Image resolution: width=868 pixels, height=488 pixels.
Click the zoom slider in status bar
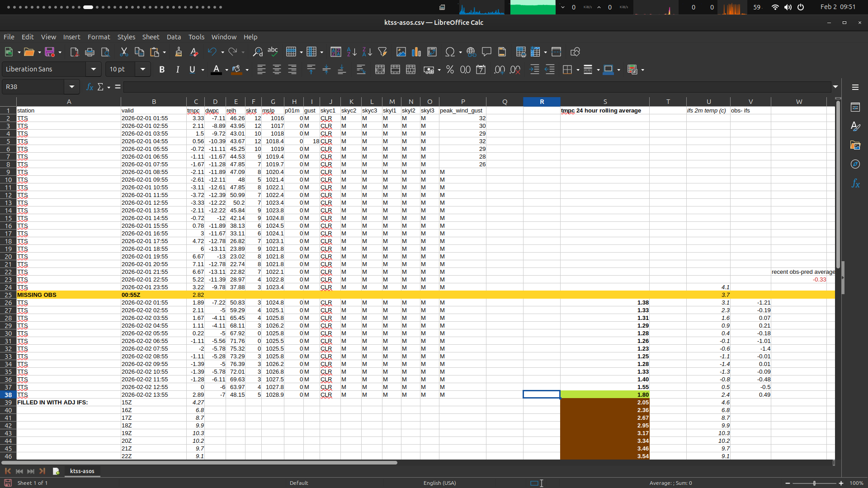[x=814, y=483]
